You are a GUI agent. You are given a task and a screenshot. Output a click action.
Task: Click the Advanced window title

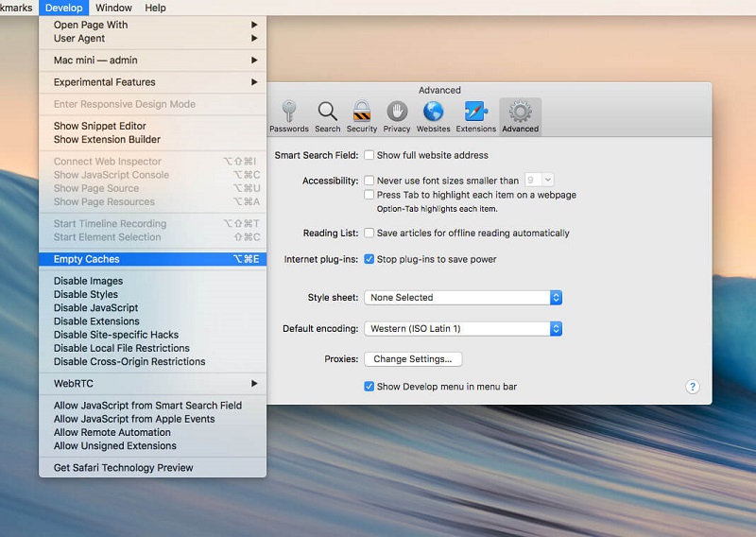click(x=439, y=90)
